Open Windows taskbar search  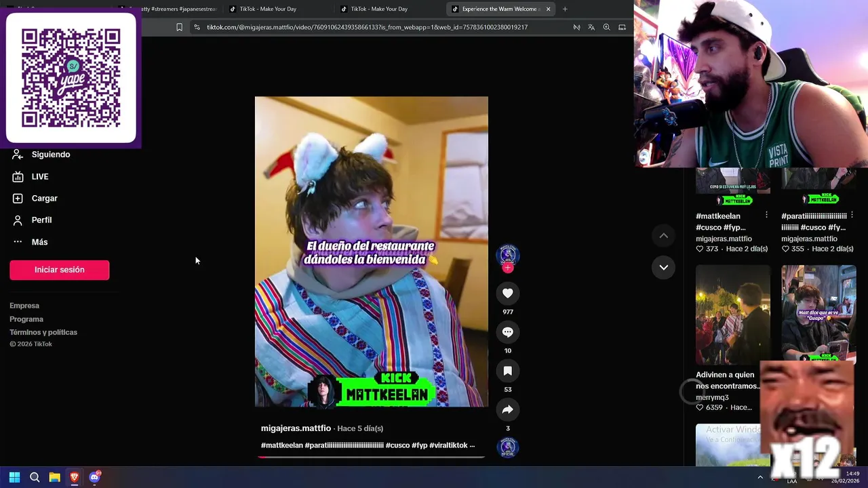[35, 477]
